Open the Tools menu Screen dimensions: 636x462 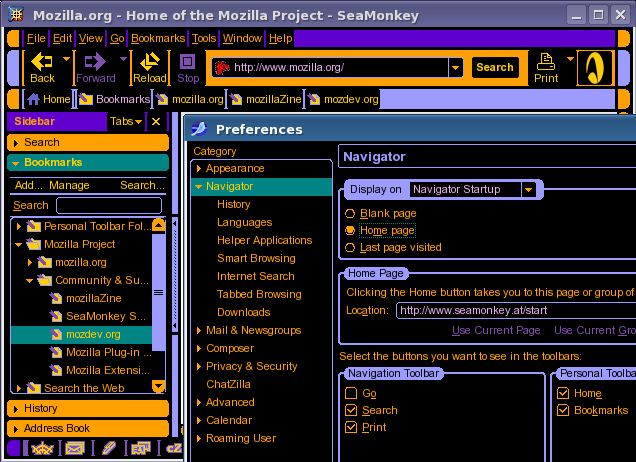[204, 38]
